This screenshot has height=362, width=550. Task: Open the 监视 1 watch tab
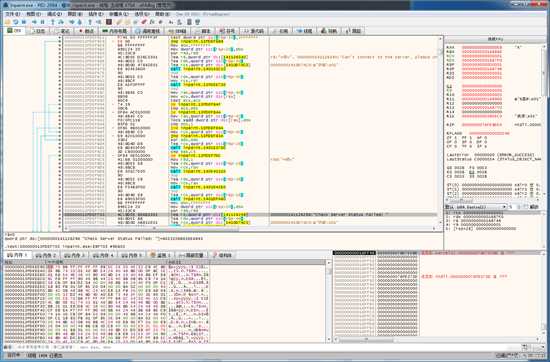pyautogui.click(x=161, y=255)
